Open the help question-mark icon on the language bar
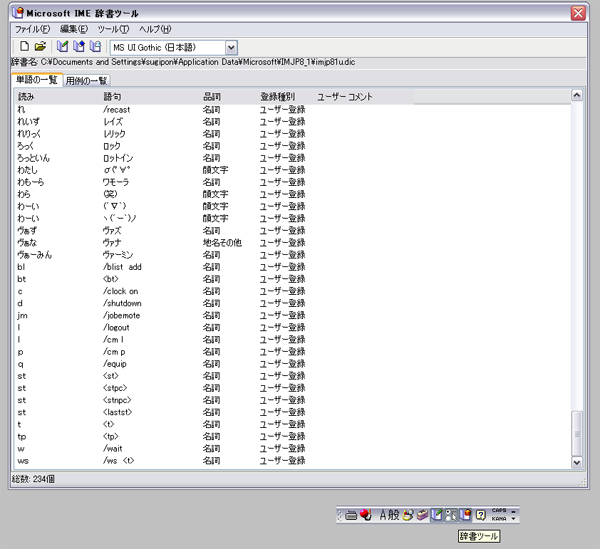This screenshot has width=600, height=549. click(x=481, y=515)
